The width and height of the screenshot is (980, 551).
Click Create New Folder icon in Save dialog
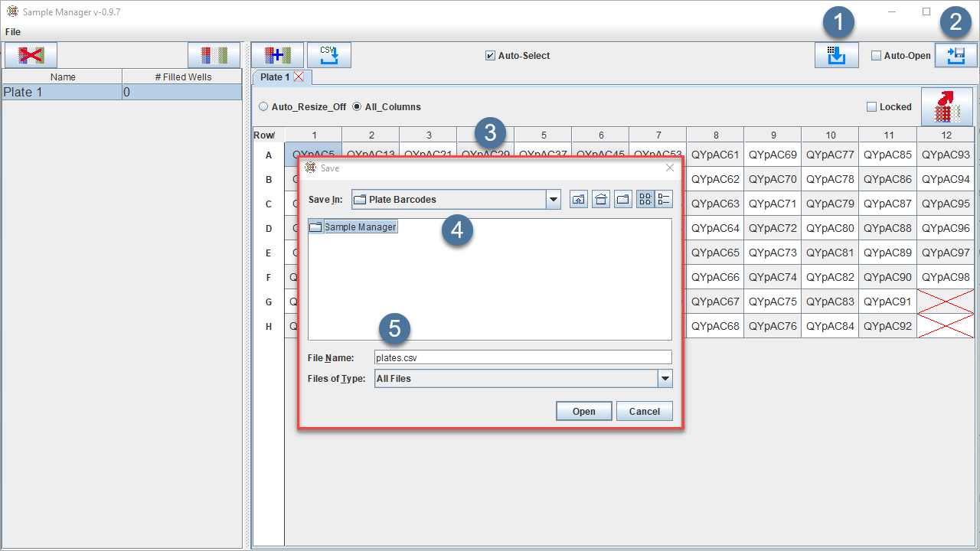623,200
